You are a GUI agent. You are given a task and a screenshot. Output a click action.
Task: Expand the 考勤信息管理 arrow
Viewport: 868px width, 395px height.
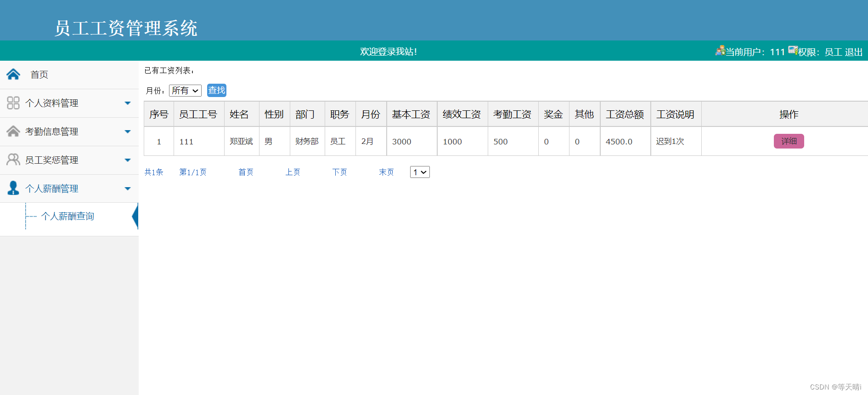pyautogui.click(x=128, y=132)
